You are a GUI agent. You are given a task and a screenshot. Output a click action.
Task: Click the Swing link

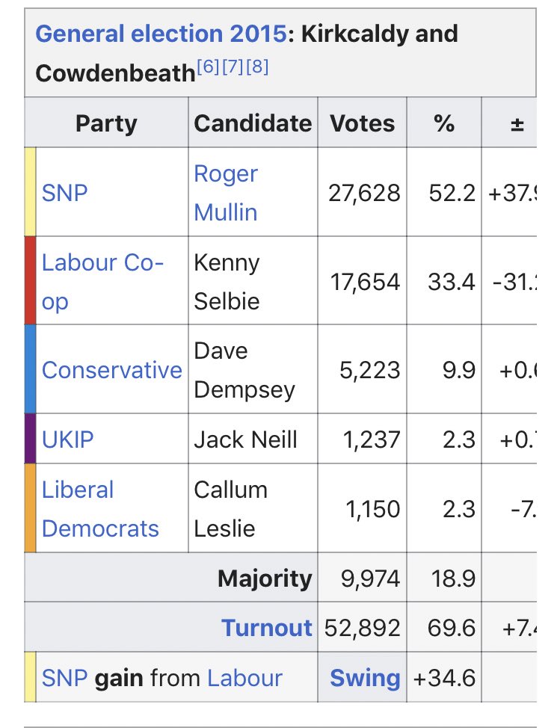point(364,678)
